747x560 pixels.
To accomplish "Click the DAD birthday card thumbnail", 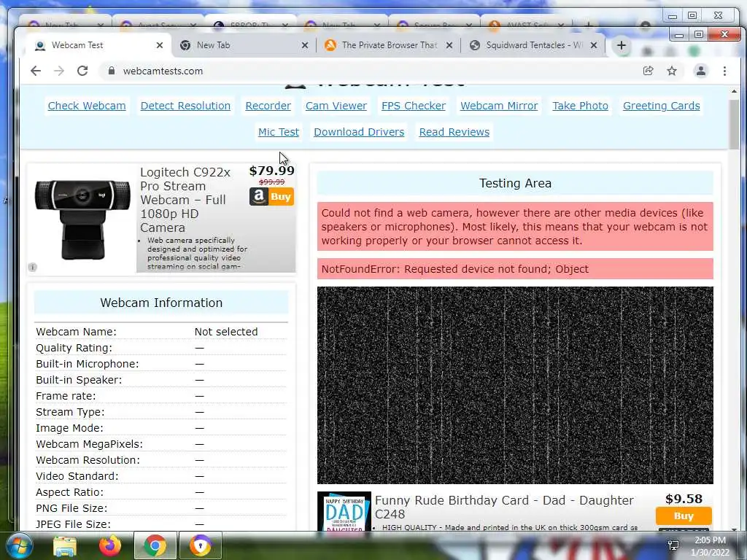I will point(344,512).
